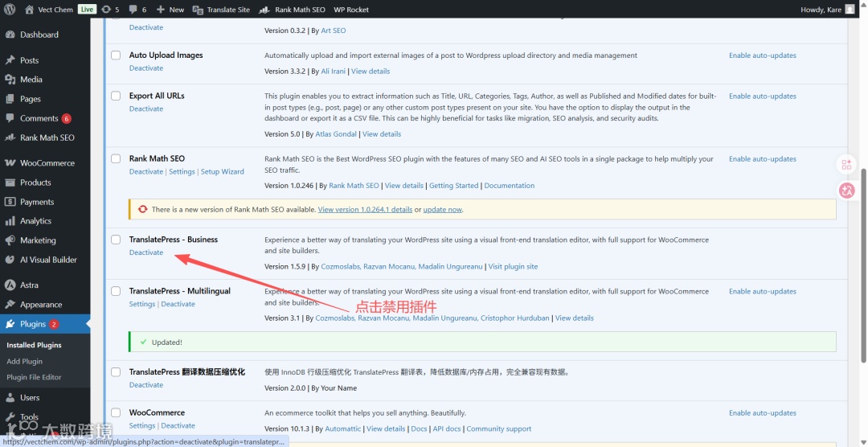Deactivate the TranslatePress 翻译数据压缩优化 plugin
Viewport: 868px width, 447px height.
(x=146, y=384)
